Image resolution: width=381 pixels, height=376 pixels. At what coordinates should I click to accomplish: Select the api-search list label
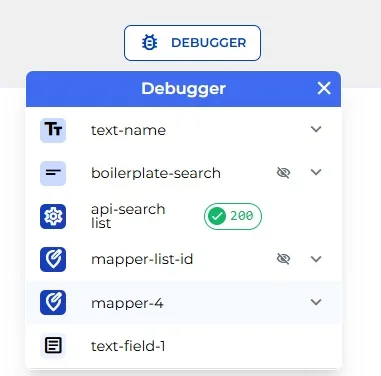(x=128, y=216)
